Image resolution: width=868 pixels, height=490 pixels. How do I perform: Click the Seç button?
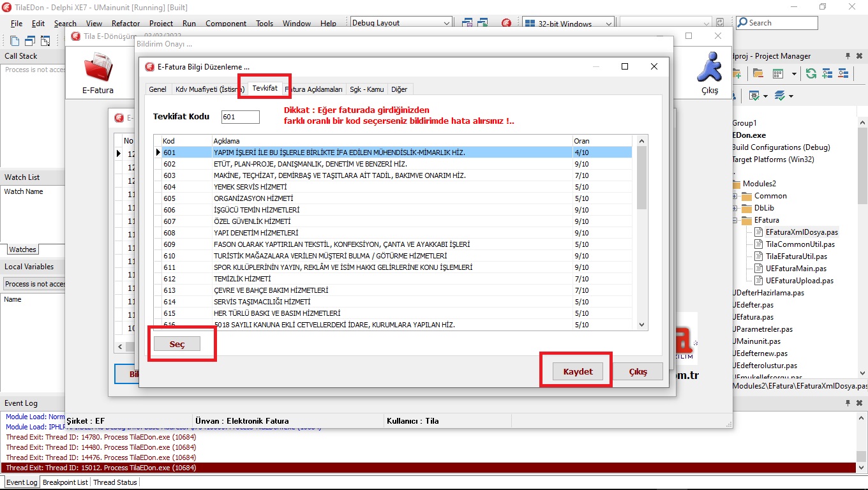pyautogui.click(x=177, y=344)
